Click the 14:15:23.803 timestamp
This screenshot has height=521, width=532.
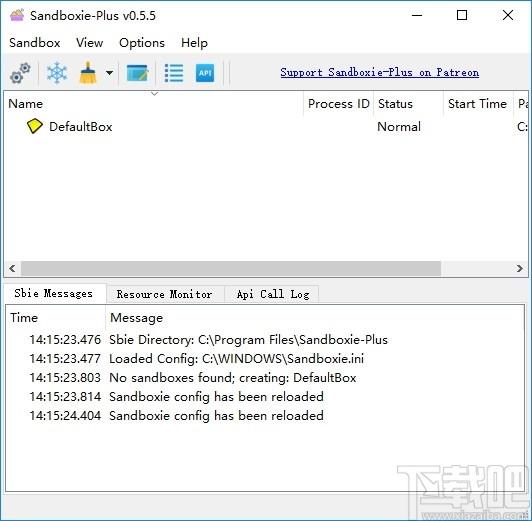[x=65, y=378]
